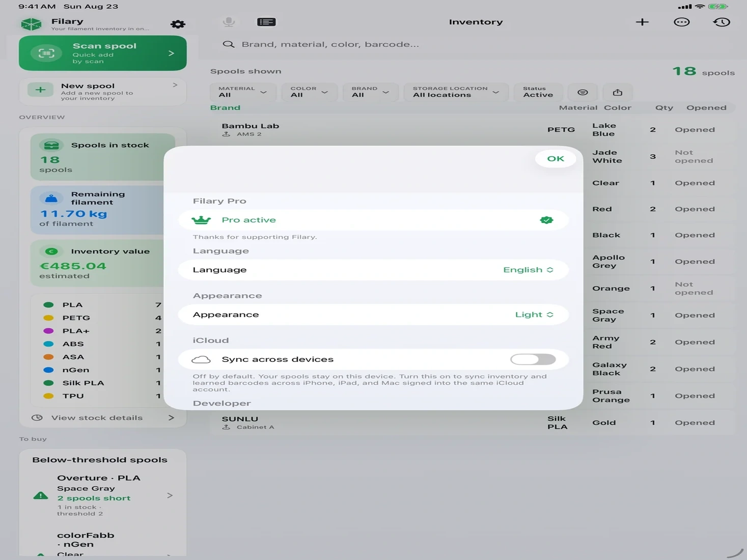This screenshot has width=747, height=560.
Task: Sort by the Color column header
Action: 617,108
